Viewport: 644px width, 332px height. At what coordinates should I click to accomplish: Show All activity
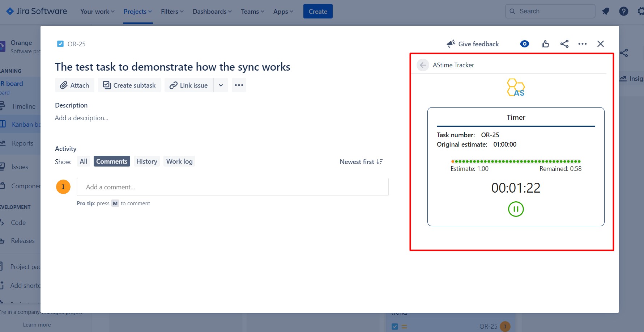pos(84,161)
